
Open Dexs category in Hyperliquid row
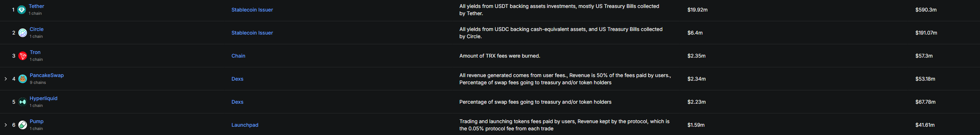pos(237,102)
